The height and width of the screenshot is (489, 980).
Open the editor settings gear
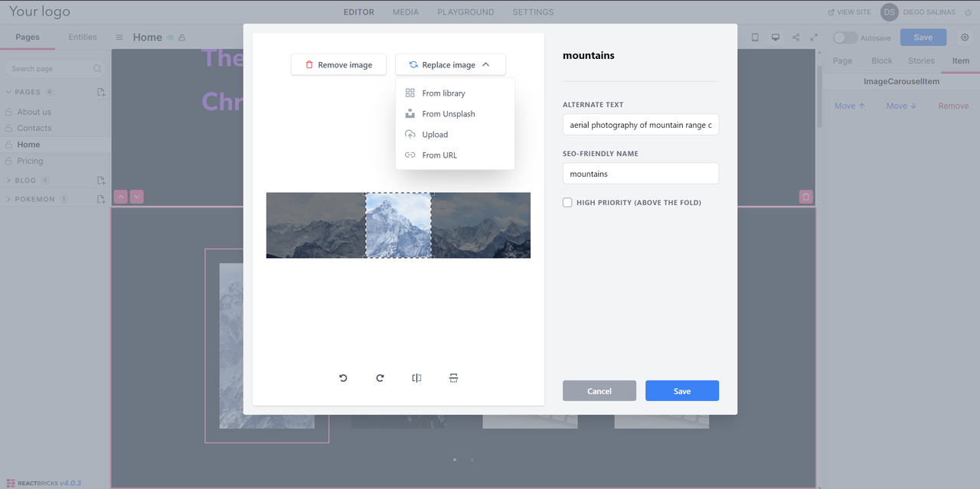[x=963, y=37]
